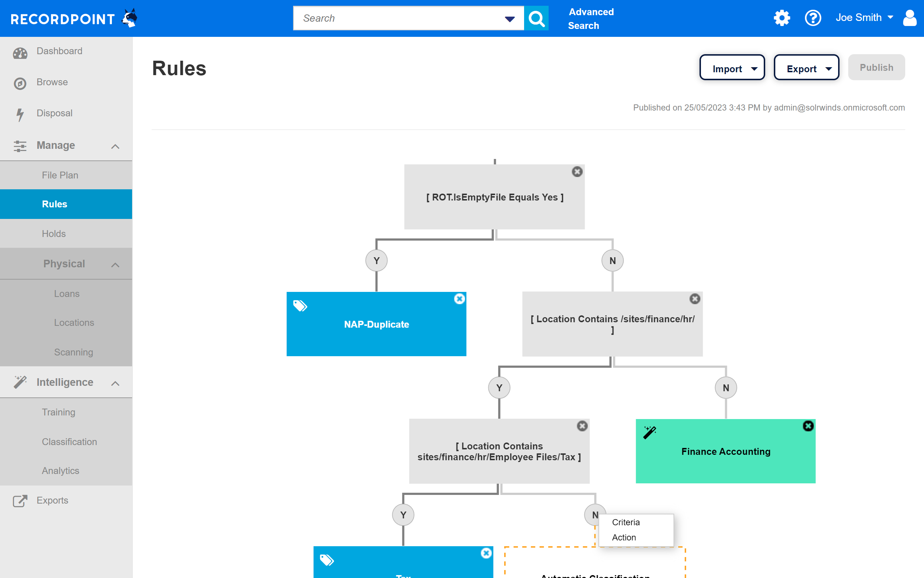Click the Intelligence magic wand icon

tap(20, 382)
